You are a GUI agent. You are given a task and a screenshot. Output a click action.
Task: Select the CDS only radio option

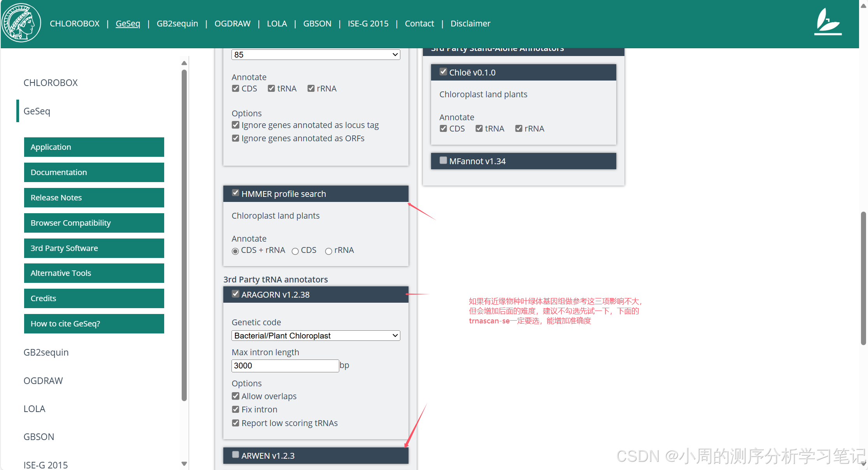point(295,251)
